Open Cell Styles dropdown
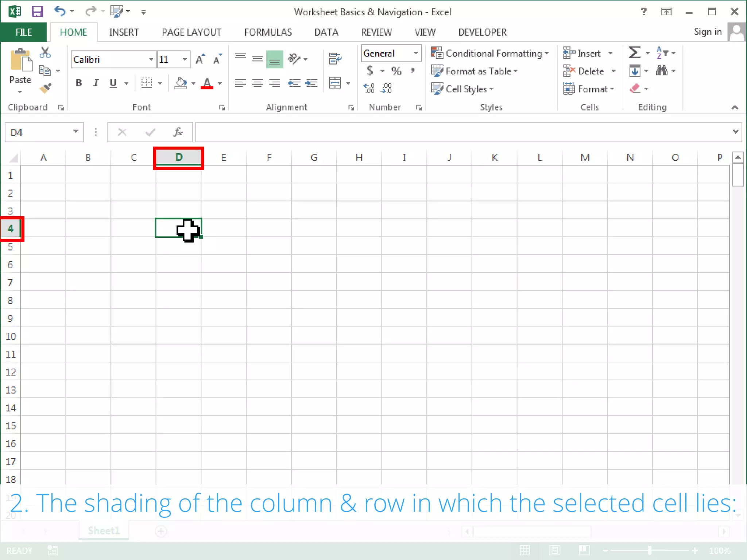 [462, 89]
